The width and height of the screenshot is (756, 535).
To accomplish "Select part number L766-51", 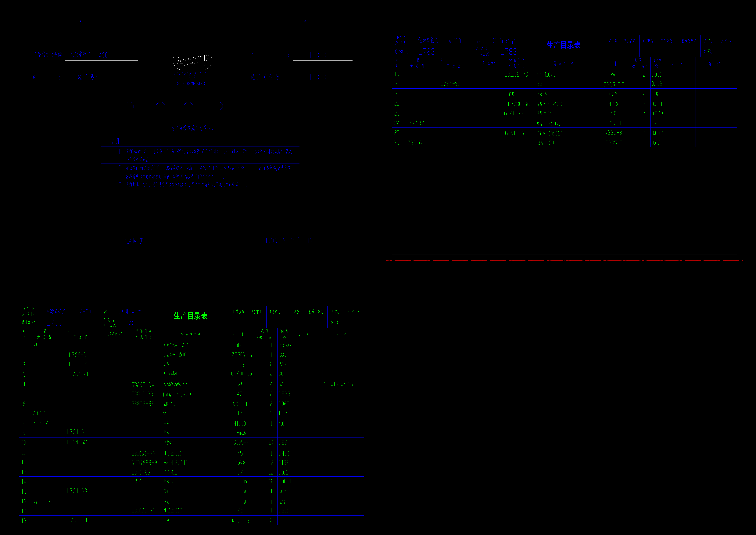I will pos(78,364).
